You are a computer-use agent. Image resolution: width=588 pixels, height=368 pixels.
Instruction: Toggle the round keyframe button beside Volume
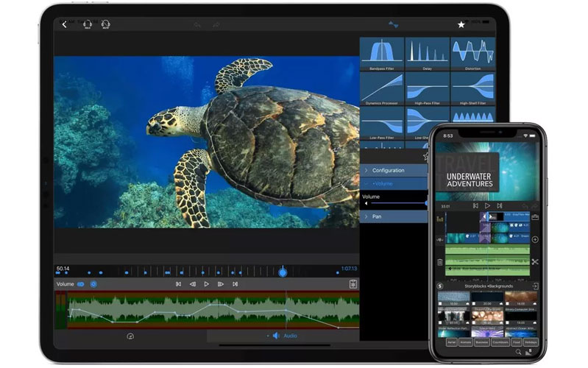93,283
